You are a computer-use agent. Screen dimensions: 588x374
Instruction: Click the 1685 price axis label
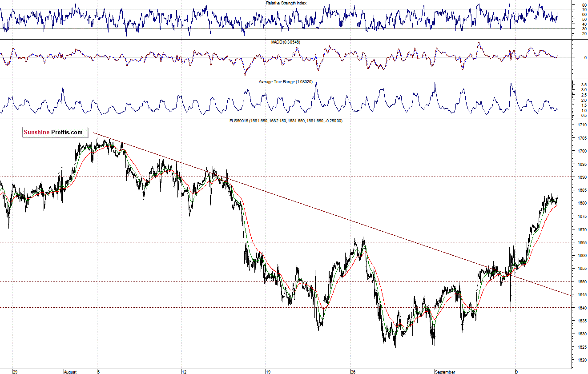tap(582, 190)
